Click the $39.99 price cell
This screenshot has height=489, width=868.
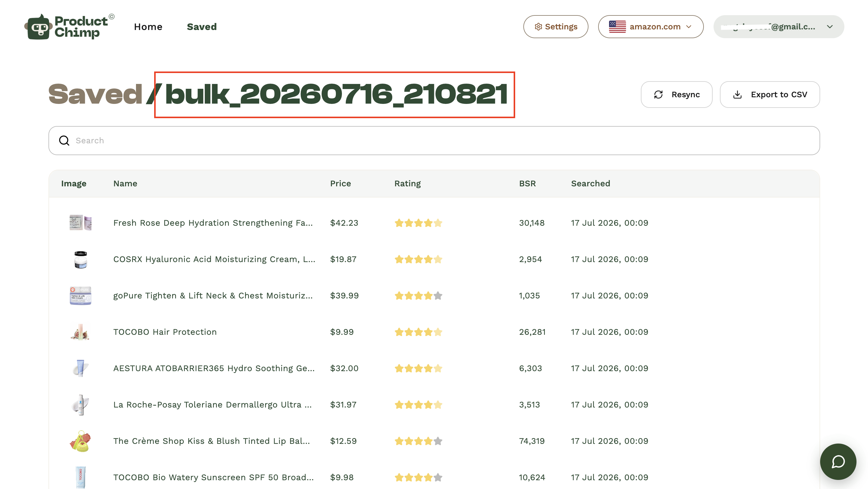344,296
